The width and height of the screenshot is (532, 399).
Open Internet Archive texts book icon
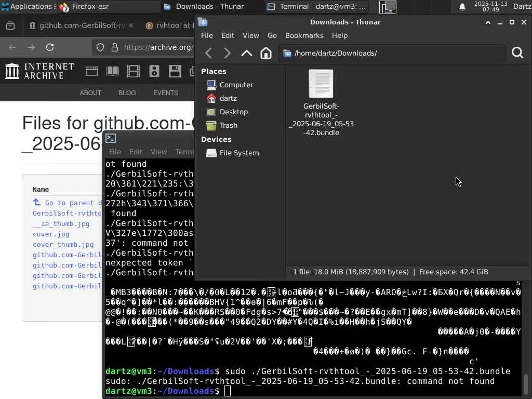point(113,71)
